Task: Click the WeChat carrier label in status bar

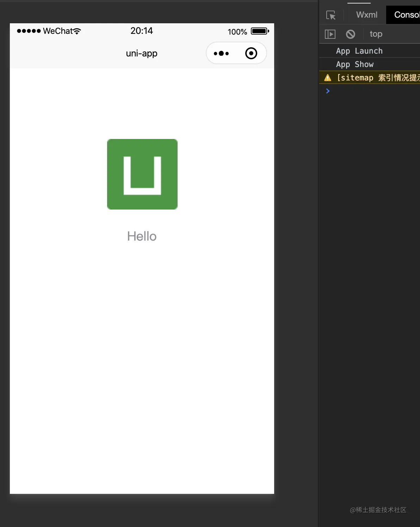Action: [58, 31]
